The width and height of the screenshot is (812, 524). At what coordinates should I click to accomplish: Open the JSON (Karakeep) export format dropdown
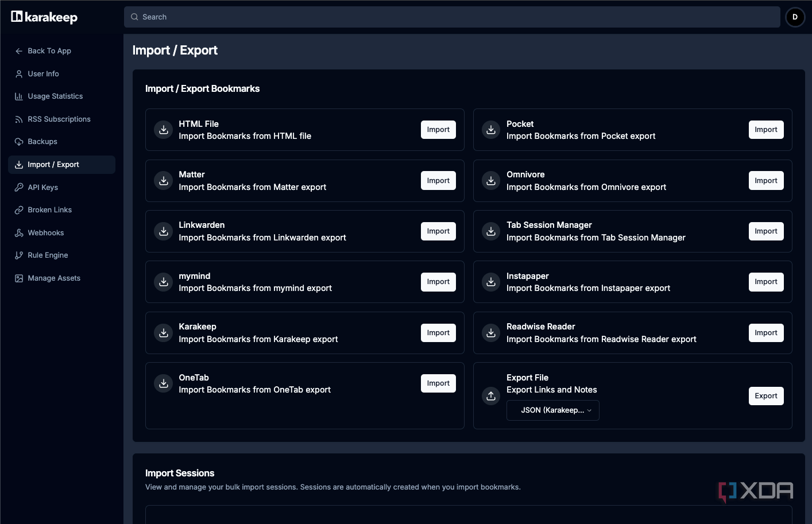[553, 410]
